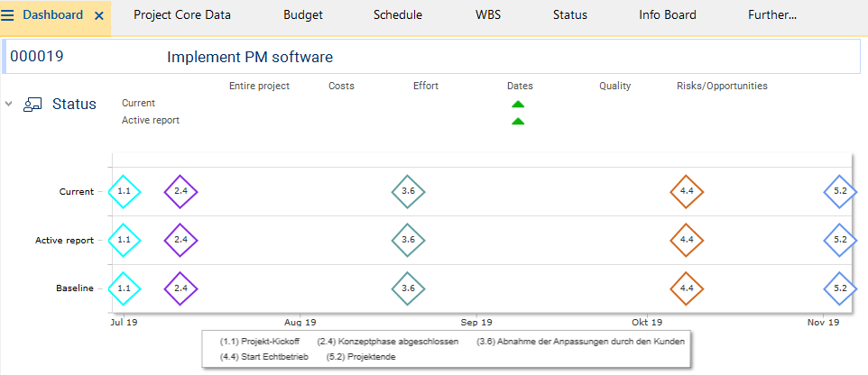
Task: Select milestone 1.1 in Active report row
Action: (124, 240)
